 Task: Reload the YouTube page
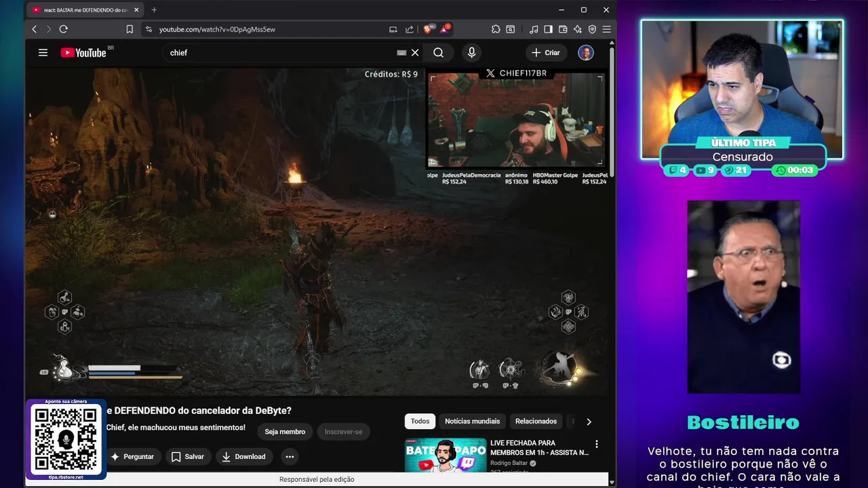[64, 29]
